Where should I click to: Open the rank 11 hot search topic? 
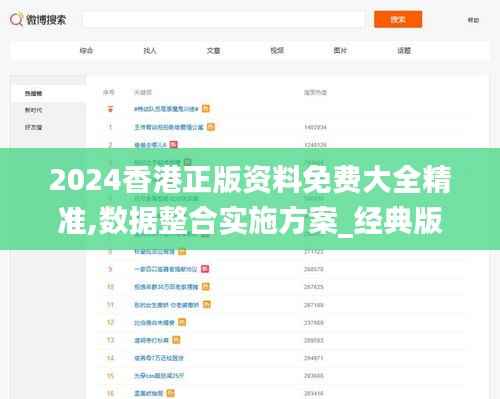tap(167, 305)
